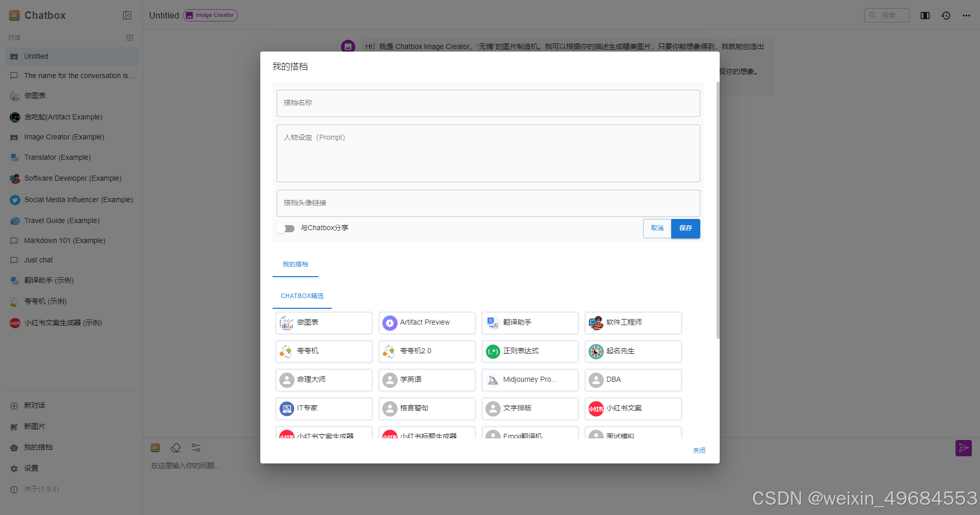Select the Midjourney Pro copilot card
This screenshot has width=980, height=515.
[x=530, y=380]
